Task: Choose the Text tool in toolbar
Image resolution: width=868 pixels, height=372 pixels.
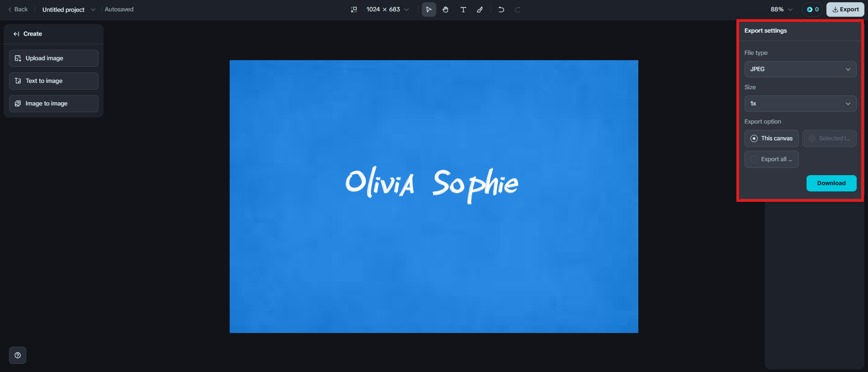Action: (x=463, y=10)
